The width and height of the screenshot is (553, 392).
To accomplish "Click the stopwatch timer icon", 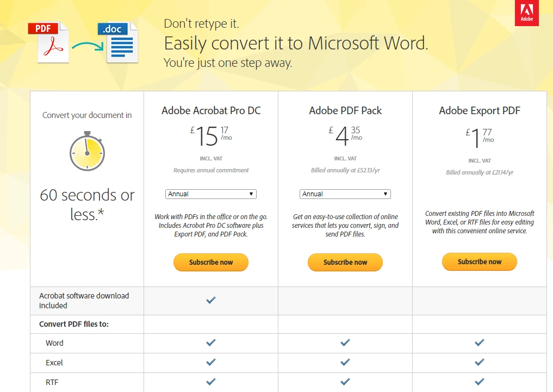I will (87, 151).
